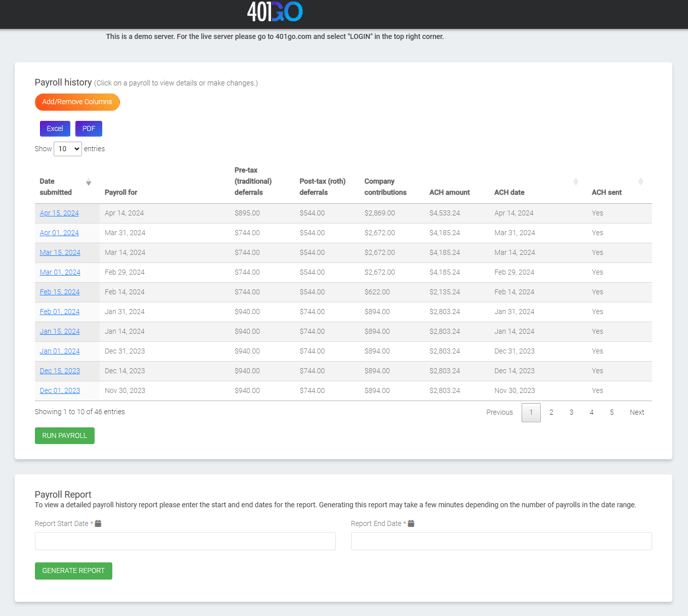Image resolution: width=688 pixels, height=616 pixels.
Task: Open Add/Remove Columns options
Action: [x=77, y=102]
